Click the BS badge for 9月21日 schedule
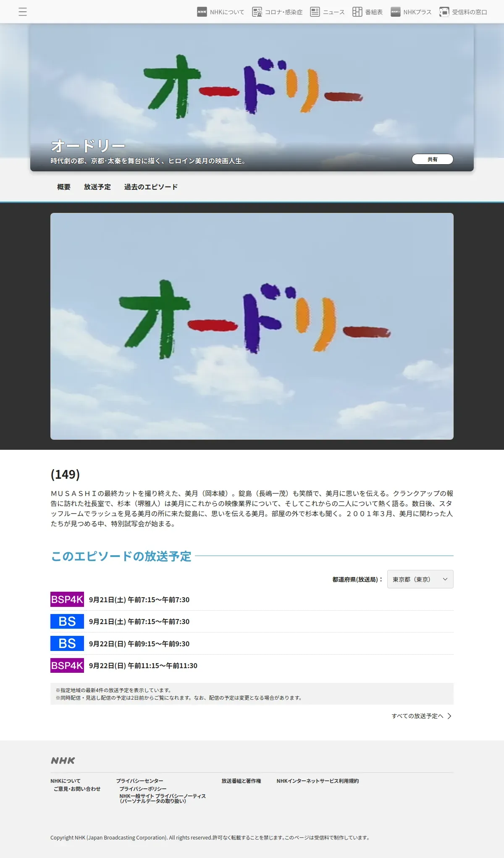This screenshot has width=504, height=858. pyautogui.click(x=67, y=622)
